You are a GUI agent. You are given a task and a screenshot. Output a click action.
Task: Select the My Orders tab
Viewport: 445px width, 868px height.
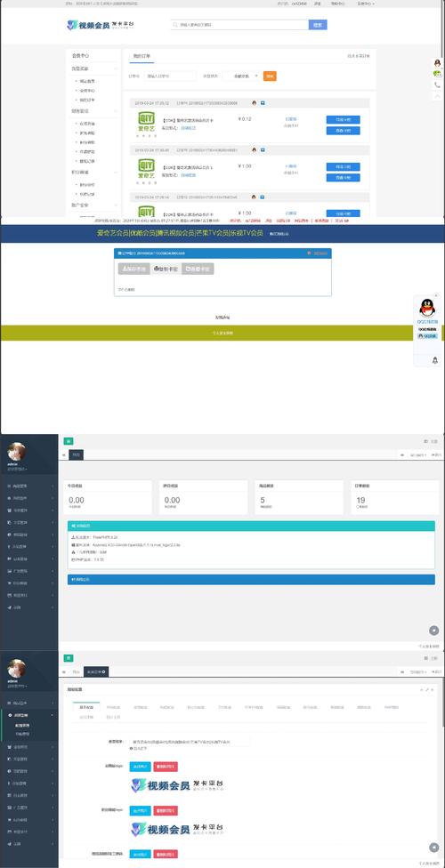click(x=142, y=56)
